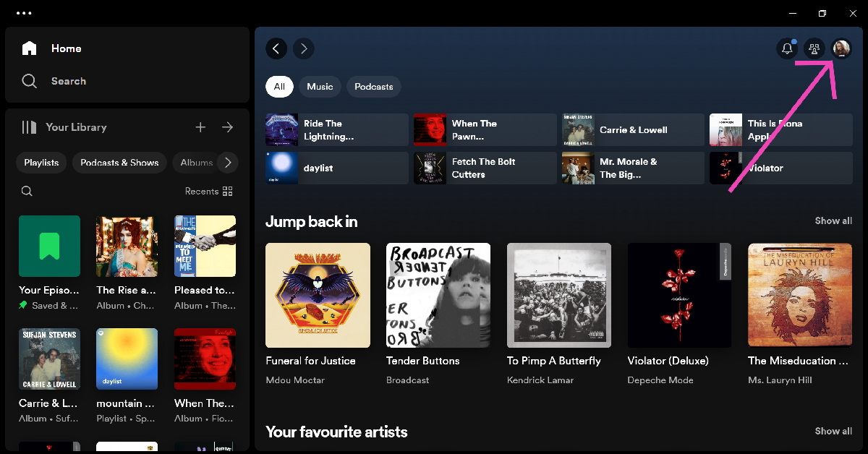The image size is (868, 454).
Task: Open Fetch The Bolt Cutters tile
Action: (485, 168)
